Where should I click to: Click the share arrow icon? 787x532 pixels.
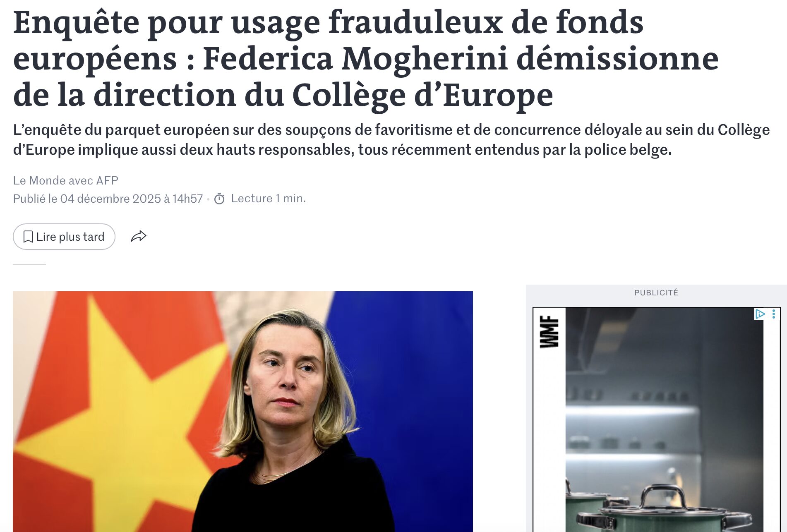point(139,236)
